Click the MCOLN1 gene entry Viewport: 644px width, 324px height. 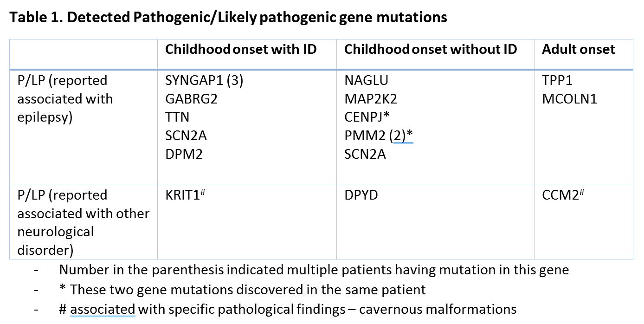(x=569, y=99)
